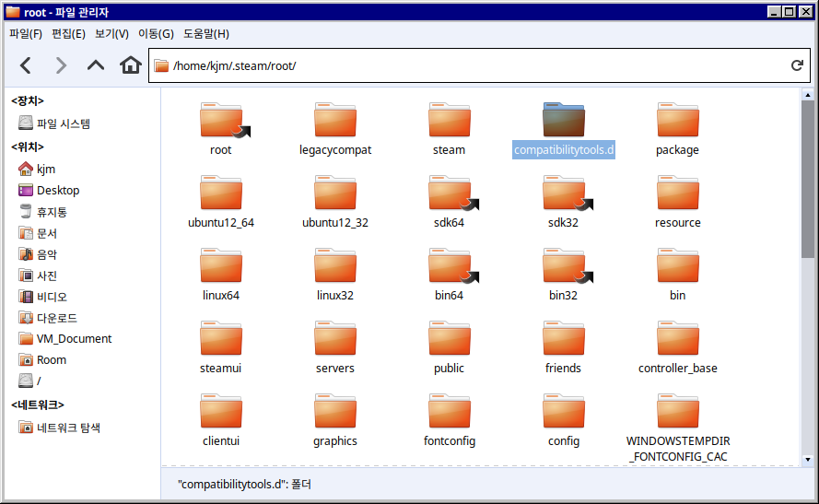Select the graphics folder icon
Image resolution: width=819 pixels, height=504 pixels.
coord(335,411)
